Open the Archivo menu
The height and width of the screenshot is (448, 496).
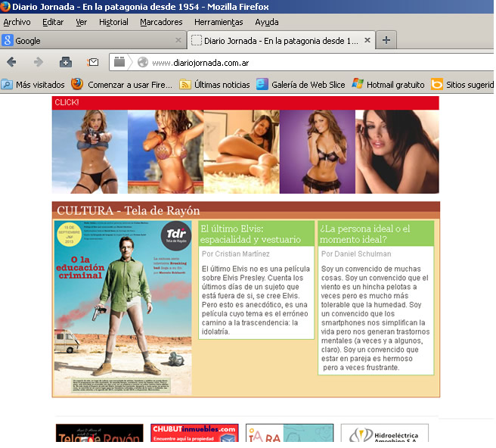[17, 22]
